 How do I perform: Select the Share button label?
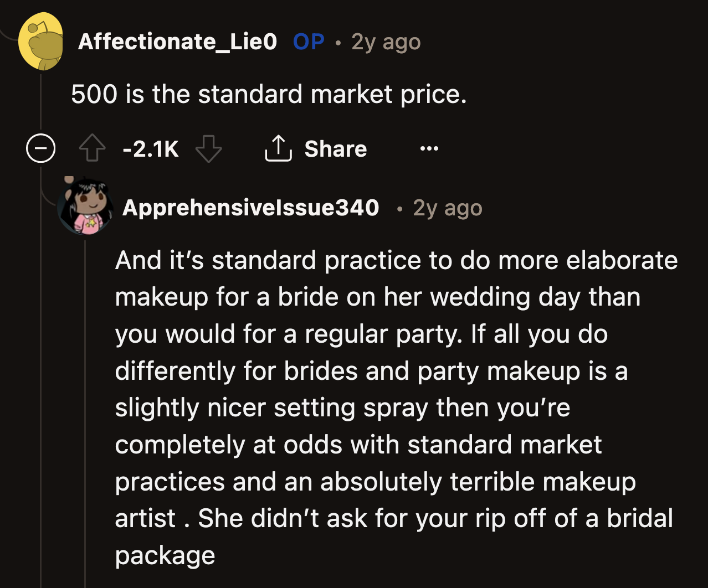[335, 148]
